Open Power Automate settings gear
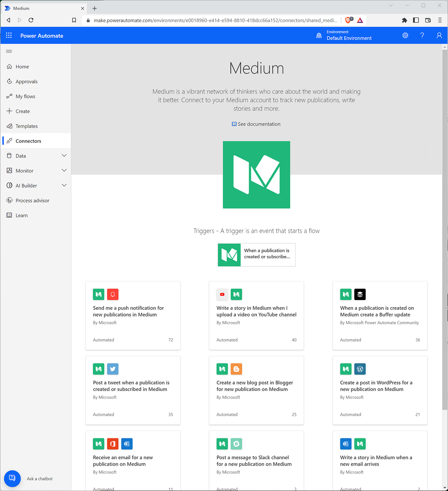The width and height of the screenshot is (448, 491). point(405,35)
